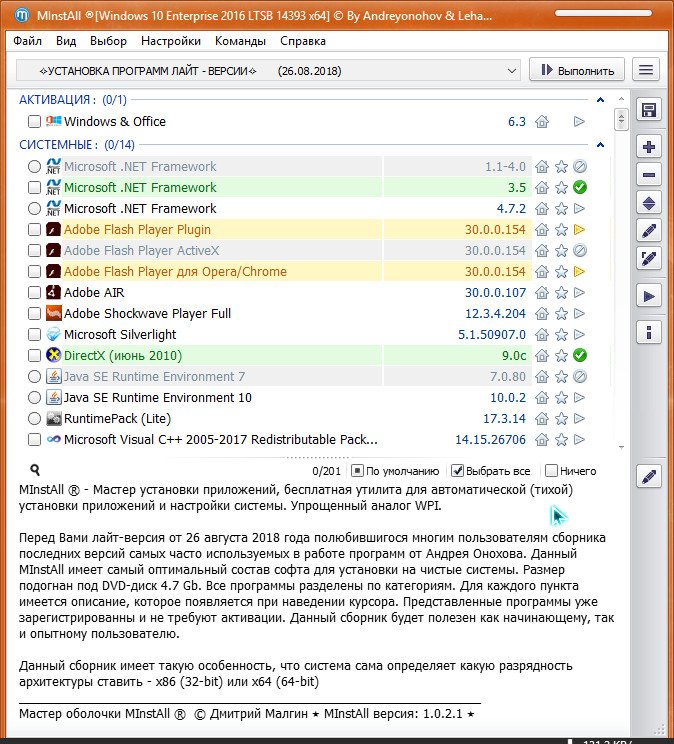Click version 14.15.26706 value

click(490, 440)
